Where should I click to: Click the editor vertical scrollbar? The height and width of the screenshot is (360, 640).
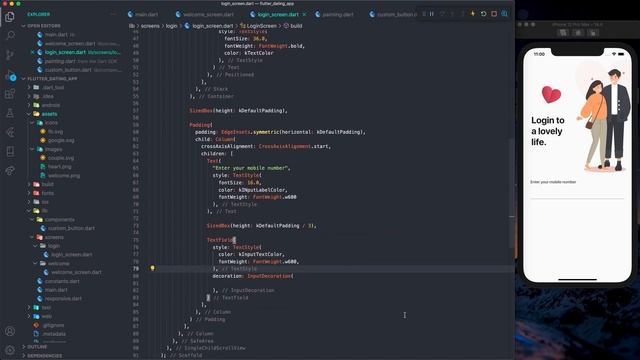(512, 192)
